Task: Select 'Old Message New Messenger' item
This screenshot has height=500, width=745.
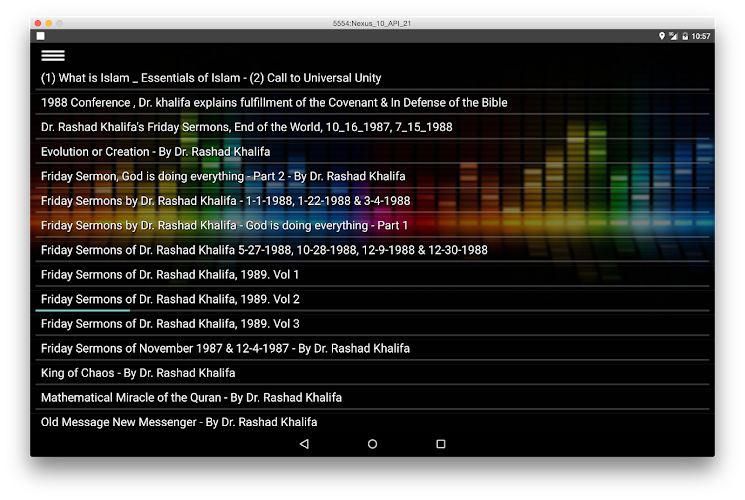Action: pyautogui.click(x=372, y=422)
